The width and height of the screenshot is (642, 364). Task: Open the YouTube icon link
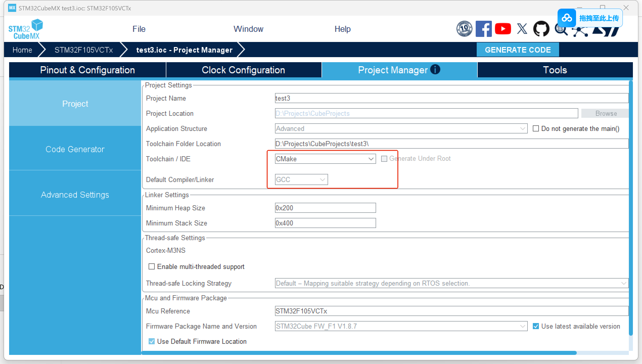pyautogui.click(x=502, y=29)
